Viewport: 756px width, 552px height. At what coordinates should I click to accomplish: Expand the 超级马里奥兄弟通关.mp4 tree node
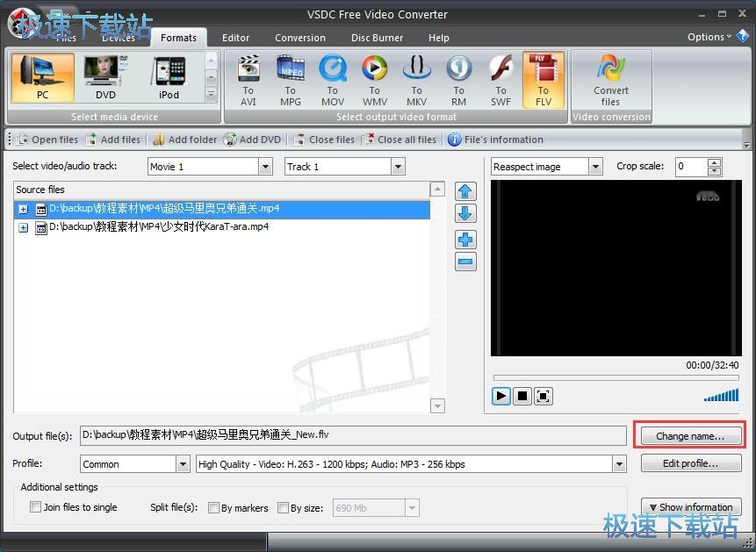pyautogui.click(x=23, y=209)
